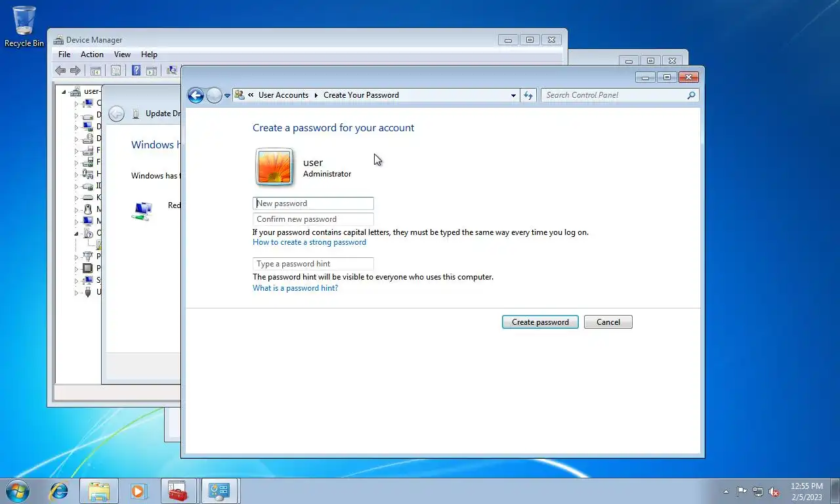Expand the USB controllers category
This screenshot has width=840, height=504.
(76, 292)
